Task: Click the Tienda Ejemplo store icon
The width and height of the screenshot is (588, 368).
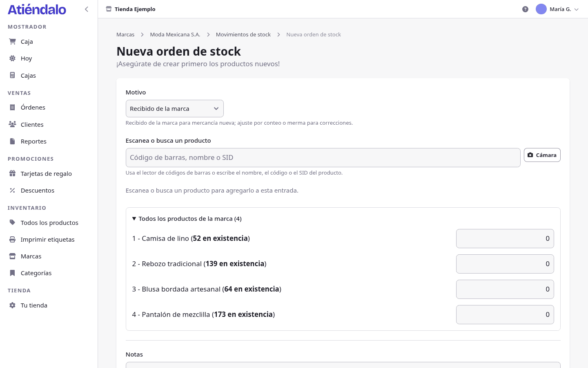Action: click(109, 9)
